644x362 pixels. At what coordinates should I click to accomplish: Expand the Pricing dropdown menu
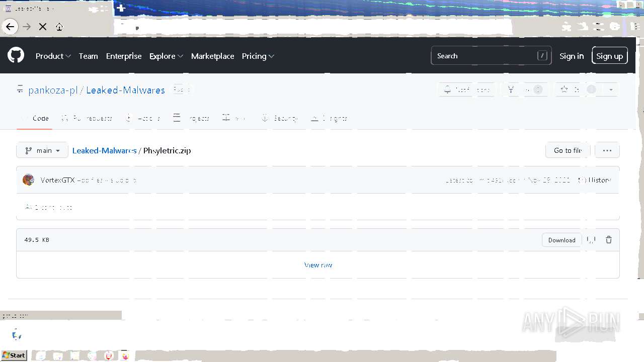pos(258,56)
